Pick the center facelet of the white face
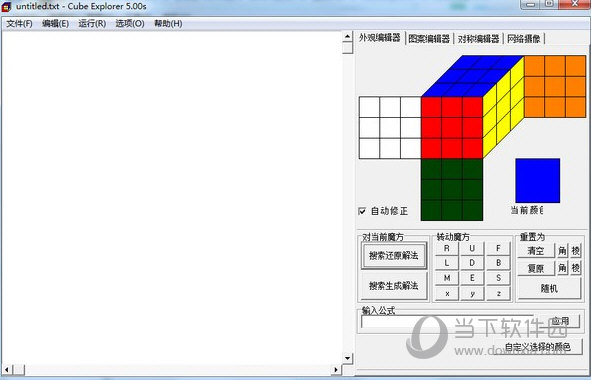The height and width of the screenshot is (380, 591). pos(390,128)
